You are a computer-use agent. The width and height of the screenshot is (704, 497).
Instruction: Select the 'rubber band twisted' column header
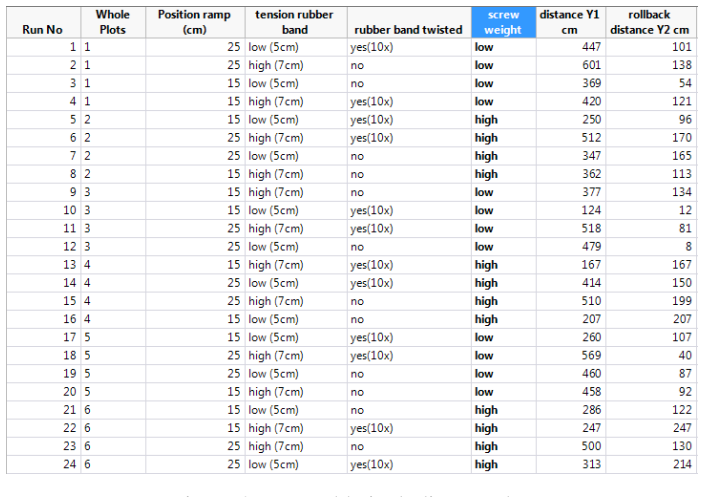pos(409,22)
